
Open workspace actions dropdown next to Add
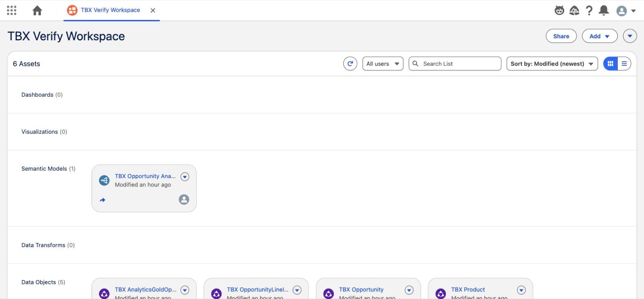[x=630, y=36]
